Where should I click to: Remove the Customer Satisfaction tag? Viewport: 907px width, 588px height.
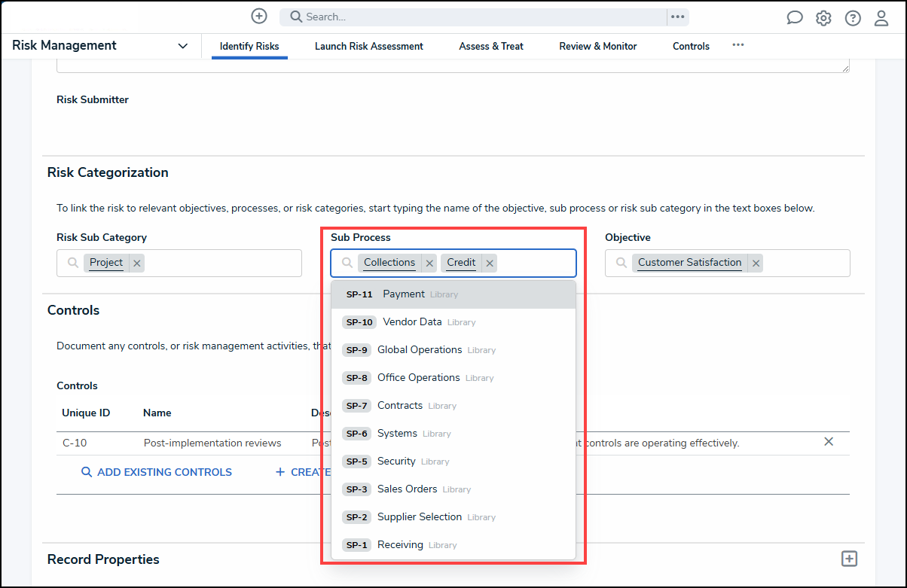point(756,264)
